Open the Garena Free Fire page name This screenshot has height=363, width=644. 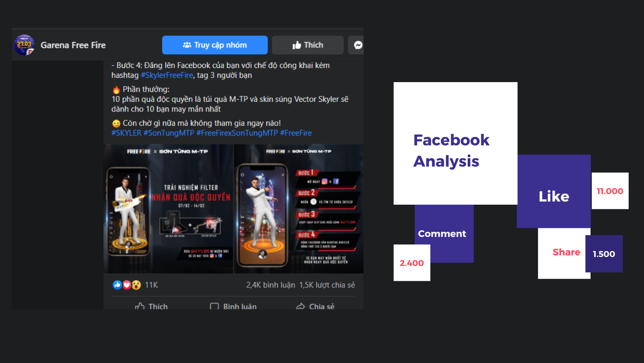click(73, 45)
